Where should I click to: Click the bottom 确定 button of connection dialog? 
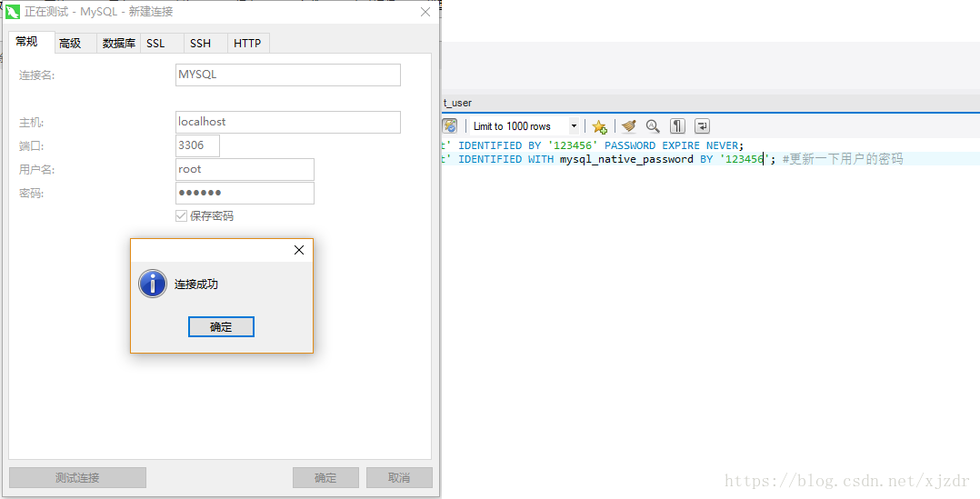point(325,478)
